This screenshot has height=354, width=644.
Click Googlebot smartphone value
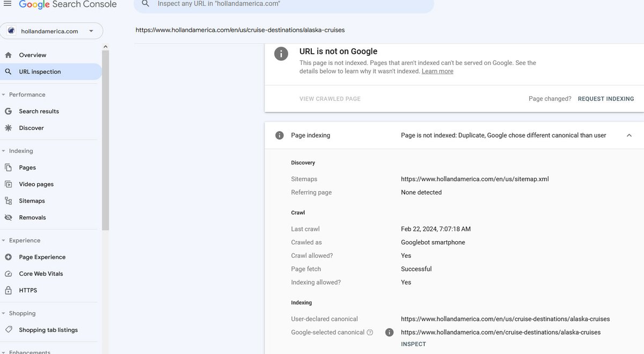(433, 242)
